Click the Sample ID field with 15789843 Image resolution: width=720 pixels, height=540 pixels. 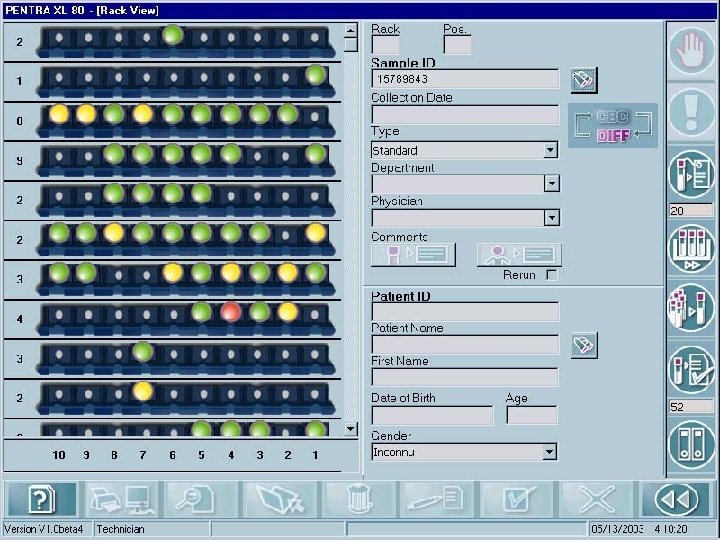465,79
